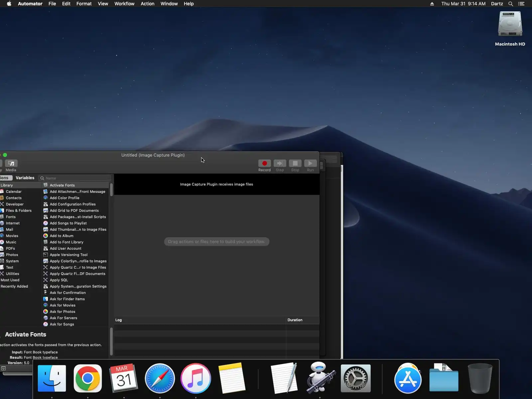Open the Edit menu
The image size is (532, 399).
click(66, 4)
